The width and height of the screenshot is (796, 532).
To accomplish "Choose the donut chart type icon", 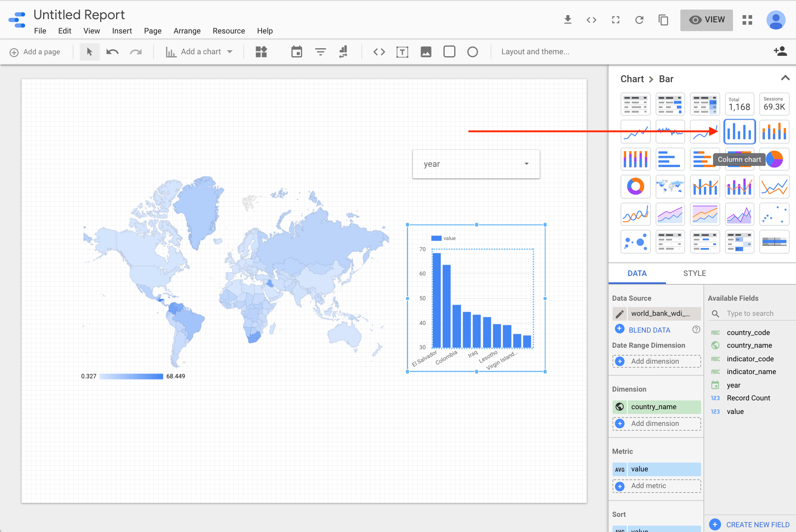I will coord(635,186).
